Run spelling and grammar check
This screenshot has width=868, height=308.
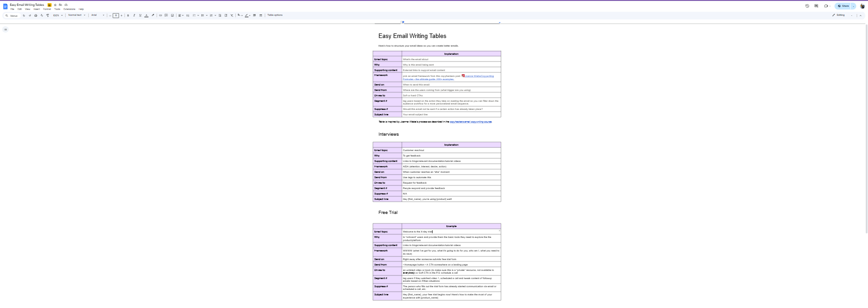pos(42,15)
